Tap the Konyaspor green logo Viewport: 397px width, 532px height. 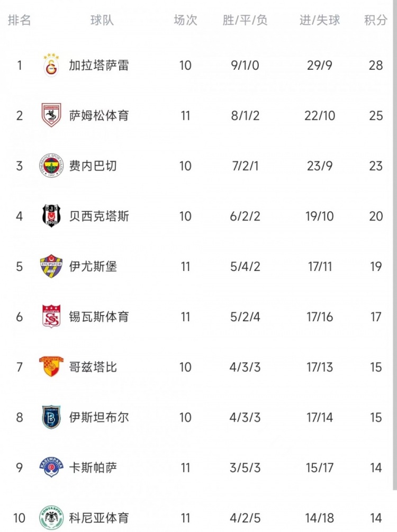pyautogui.click(x=51, y=517)
